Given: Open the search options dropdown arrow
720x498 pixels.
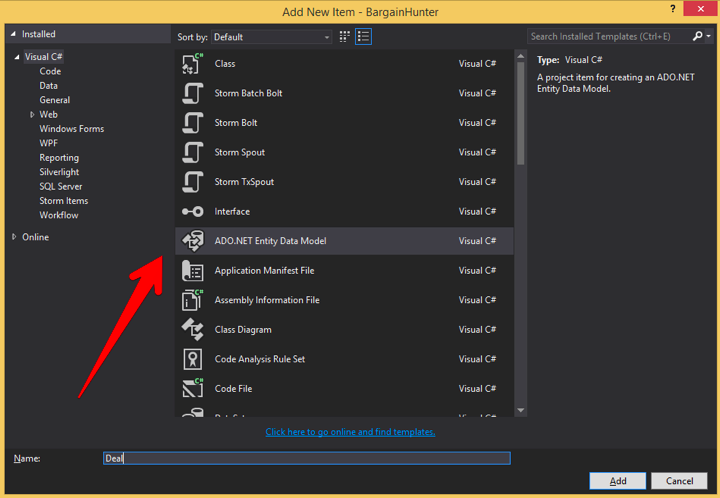Looking at the screenshot, I should [709, 36].
